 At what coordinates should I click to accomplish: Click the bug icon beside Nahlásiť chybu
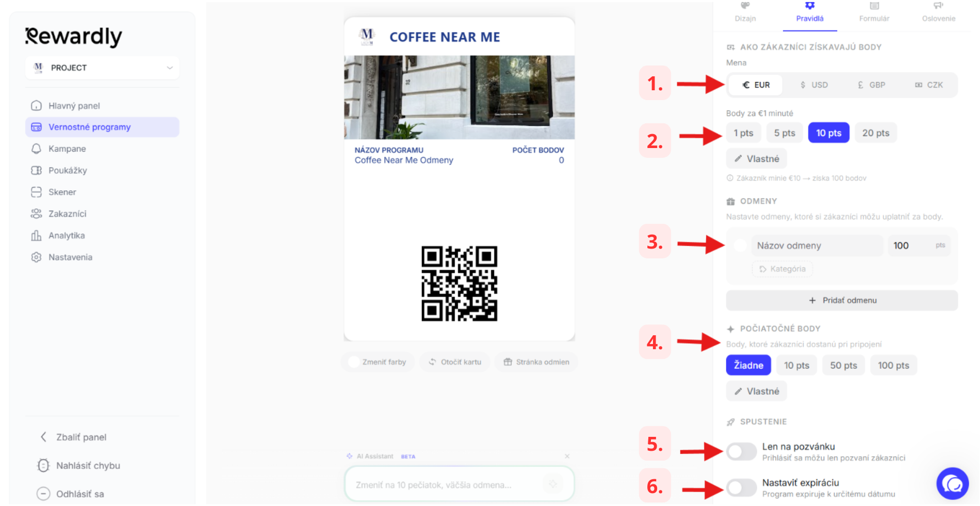43,466
